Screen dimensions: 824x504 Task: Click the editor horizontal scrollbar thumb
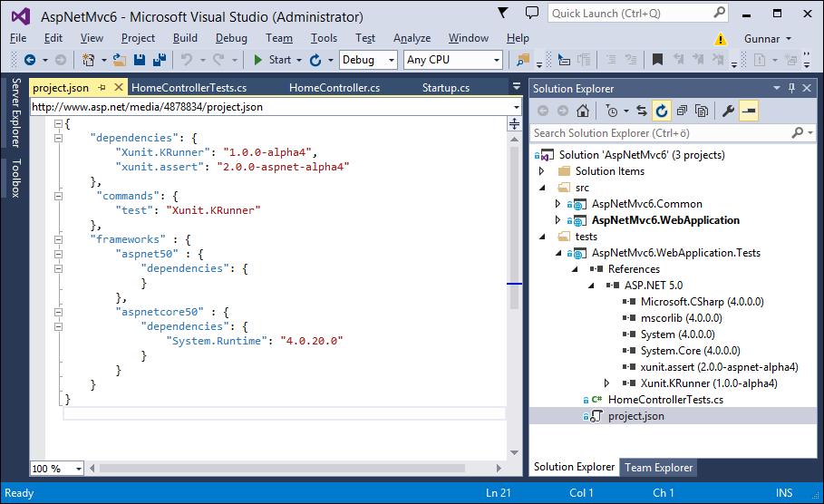282,468
